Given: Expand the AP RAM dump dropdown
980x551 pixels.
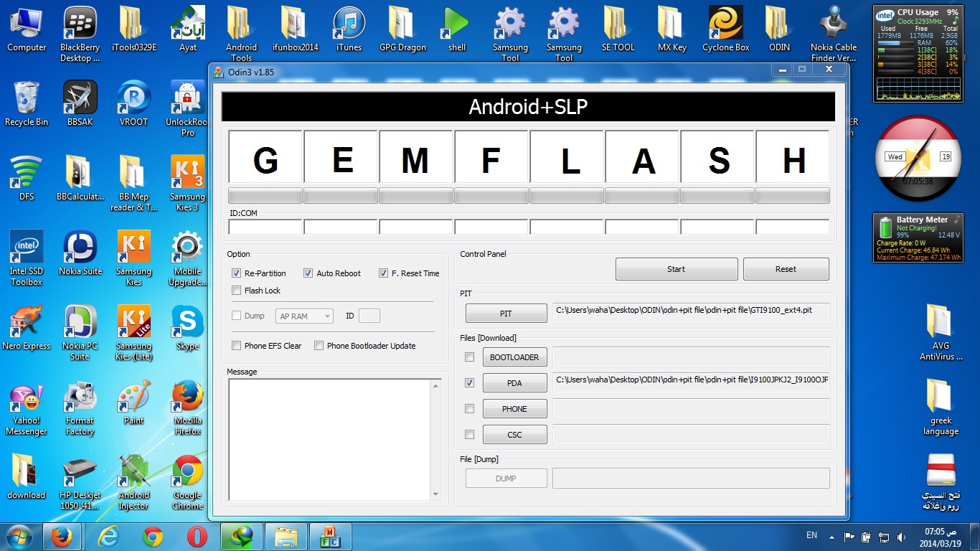Looking at the screenshot, I should point(304,316).
